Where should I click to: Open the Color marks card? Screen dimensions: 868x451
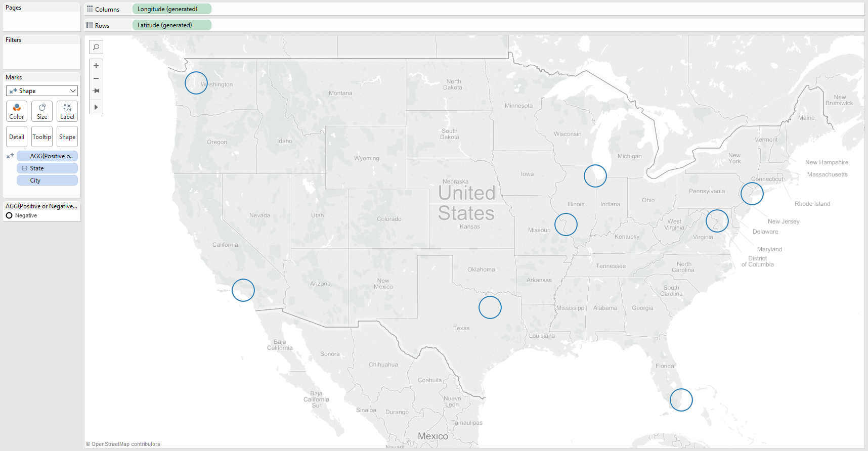tap(17, 111)
